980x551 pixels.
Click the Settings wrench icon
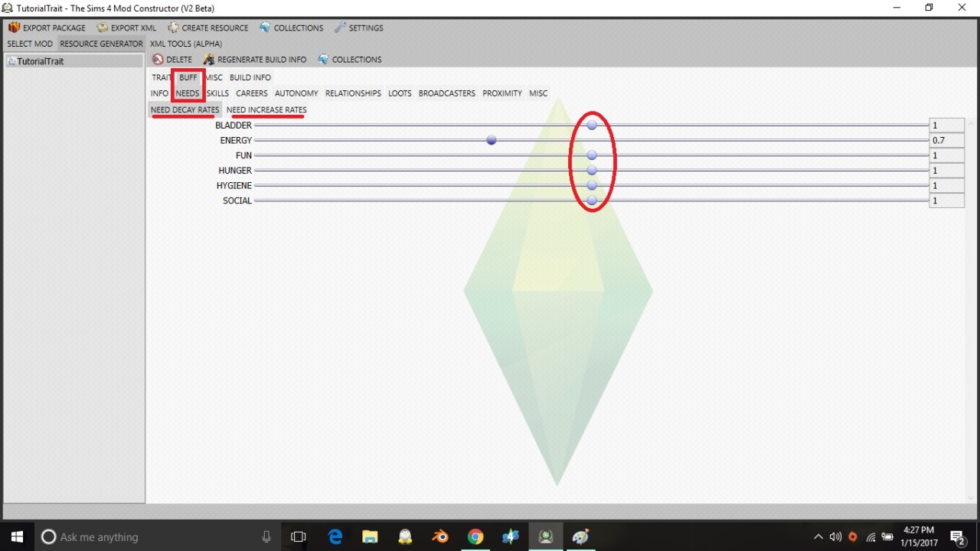pos(340,28)
